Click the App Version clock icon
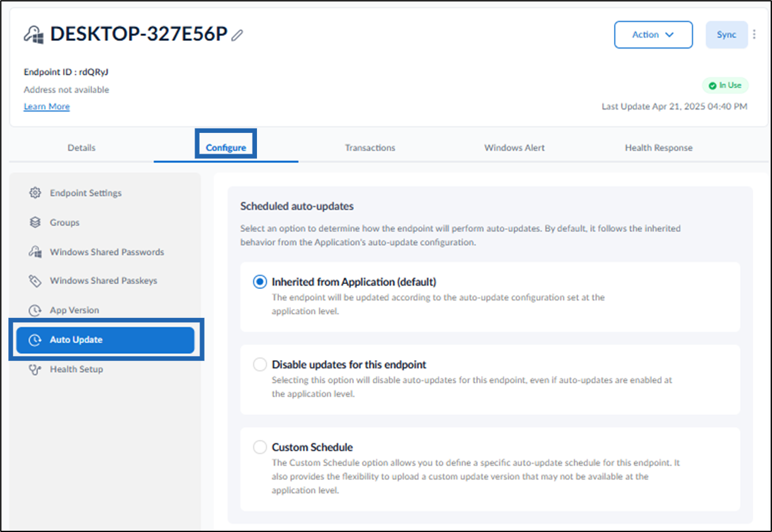The width and height of the screenshot is (772, 532). 35,310
